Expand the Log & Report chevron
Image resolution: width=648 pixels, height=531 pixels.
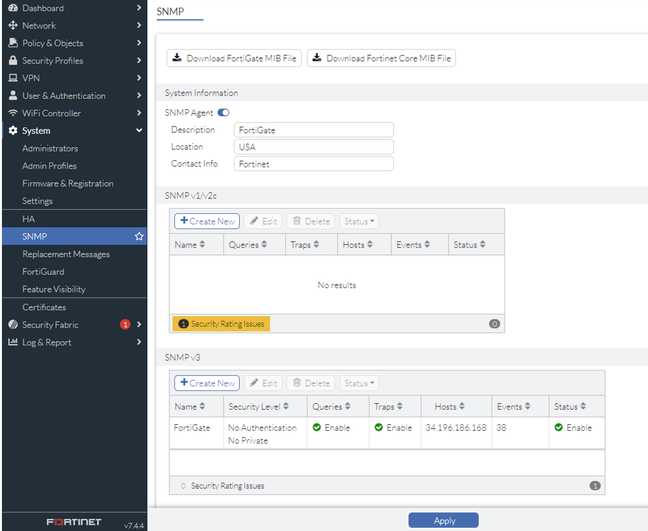(139, 342)
